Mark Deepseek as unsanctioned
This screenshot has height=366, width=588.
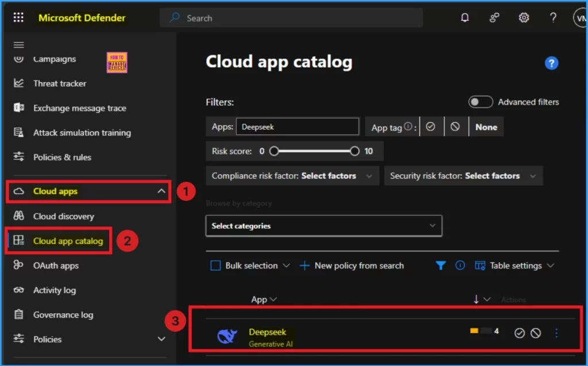536,333
